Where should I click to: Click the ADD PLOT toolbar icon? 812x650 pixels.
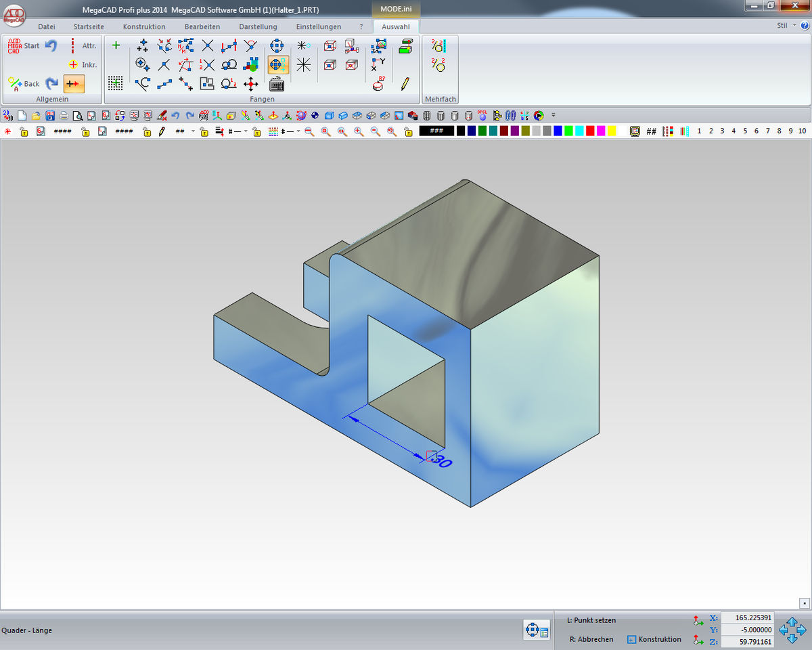pyautogui.click(x=204, y=116)
